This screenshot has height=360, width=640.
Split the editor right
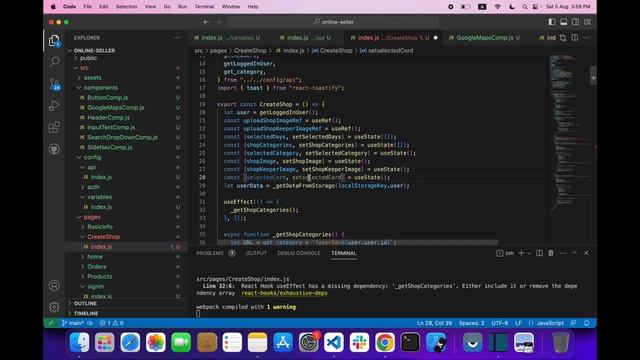pos(575,38)
